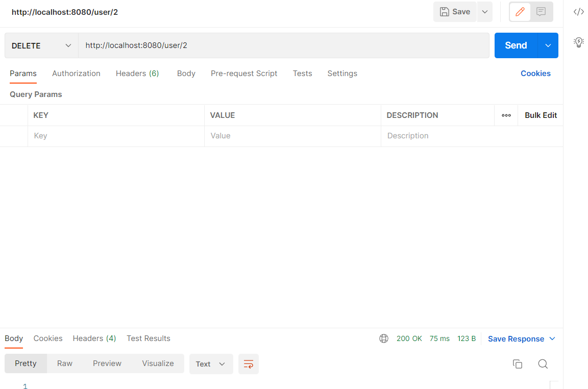Click the request URL input field
Screen dimensions: 588x389
pos(283,45)
